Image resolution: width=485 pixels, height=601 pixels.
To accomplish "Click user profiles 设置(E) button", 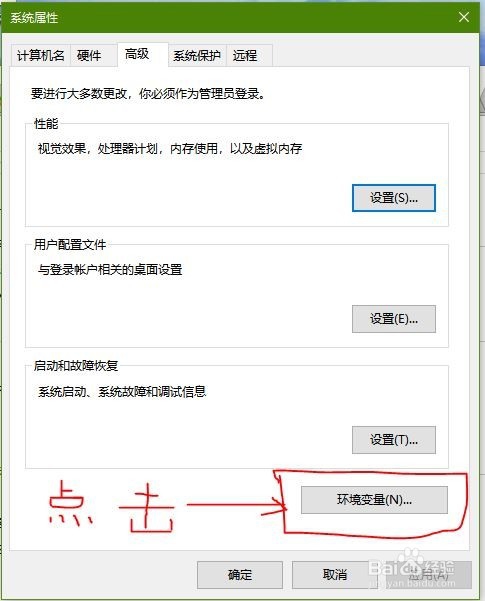I will pos(394,319).
